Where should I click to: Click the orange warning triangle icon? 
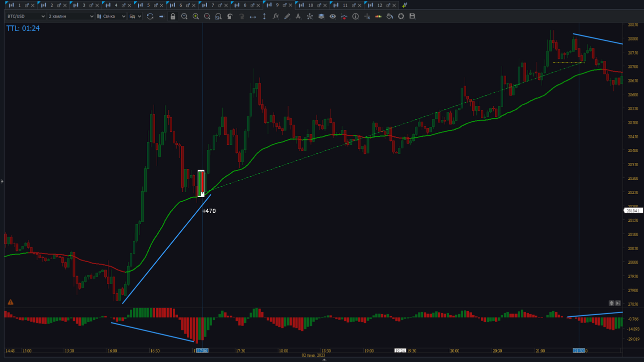10,302
